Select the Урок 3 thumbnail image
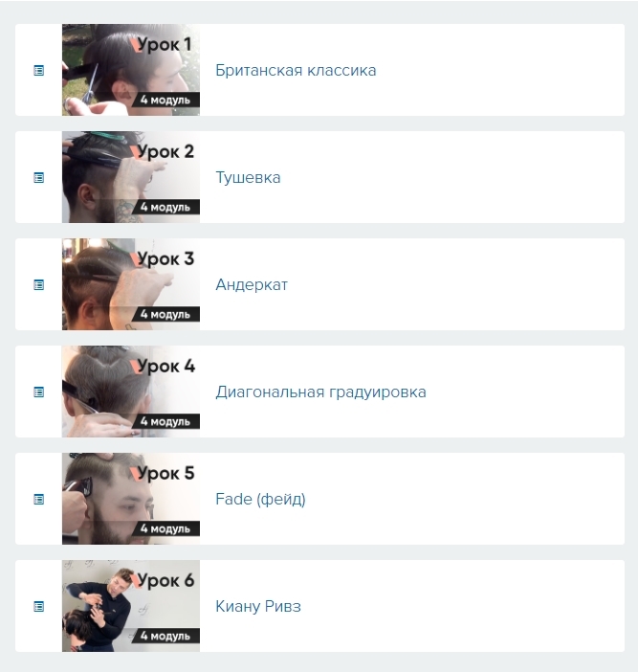The width and height of the screenshot is (638, 672). (x=131, y=284)
